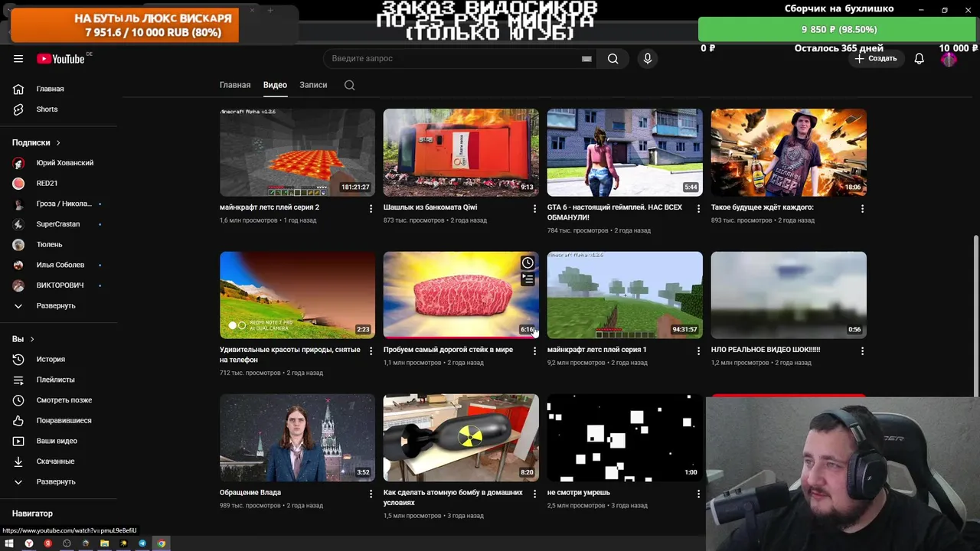980x551 pixels.
Task: Open options menu for Шашлык из банкомата Qiwi
Action: pos(534,208)
